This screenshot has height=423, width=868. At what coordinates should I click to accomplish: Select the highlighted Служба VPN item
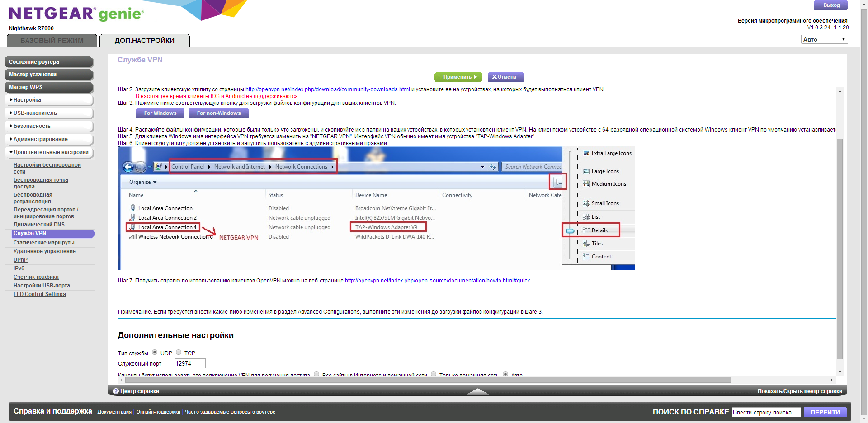pyautogui.click(x=53, y=234)
